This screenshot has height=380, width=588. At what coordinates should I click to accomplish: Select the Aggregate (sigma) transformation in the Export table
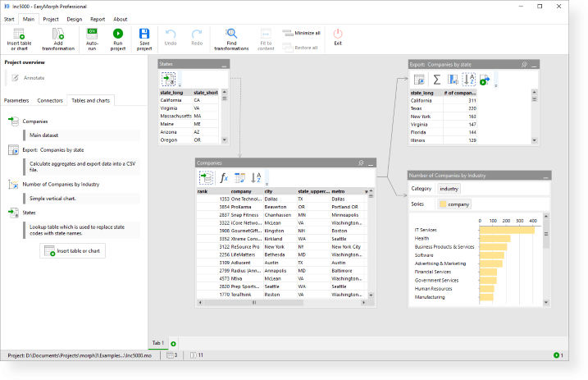click(x=436, y=80)
